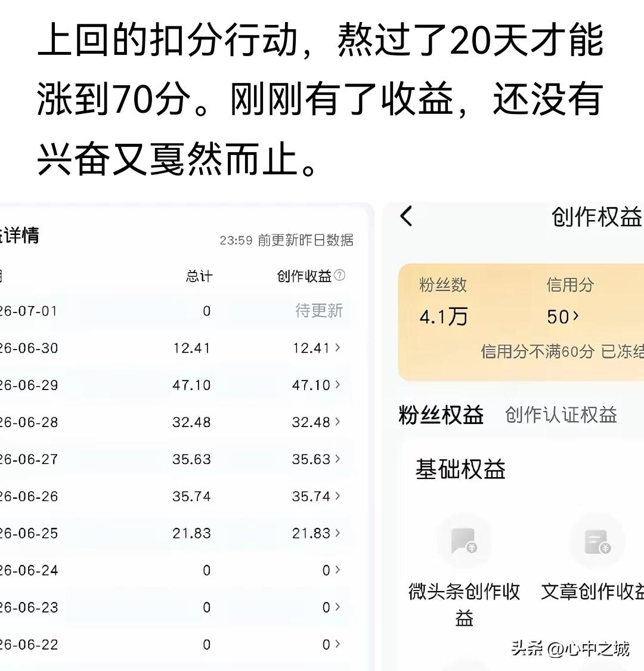Go back using the arrow beside 创作权益
Screen dimensions: 644x671
click(x=406, y=216)
